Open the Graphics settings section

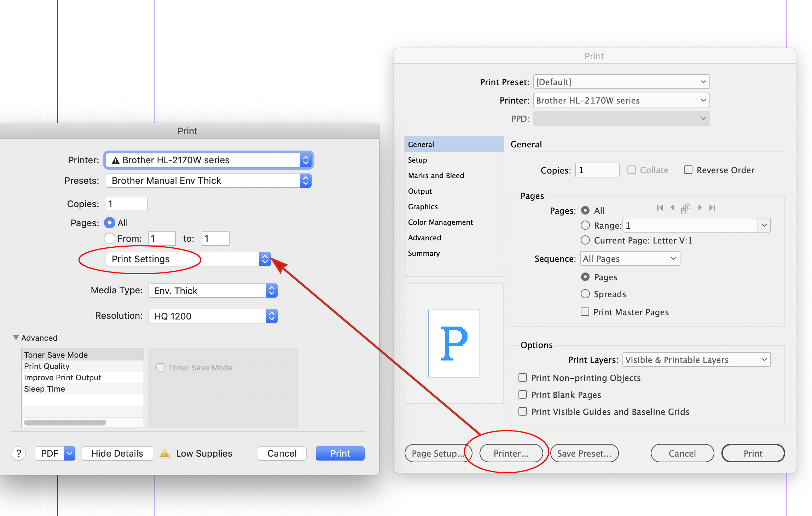click(423, 206)
